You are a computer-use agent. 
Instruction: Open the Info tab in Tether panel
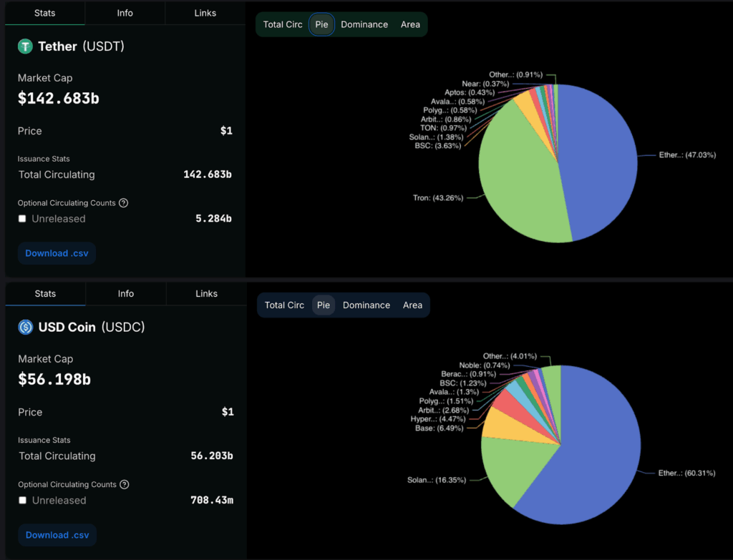click(125, 13)
